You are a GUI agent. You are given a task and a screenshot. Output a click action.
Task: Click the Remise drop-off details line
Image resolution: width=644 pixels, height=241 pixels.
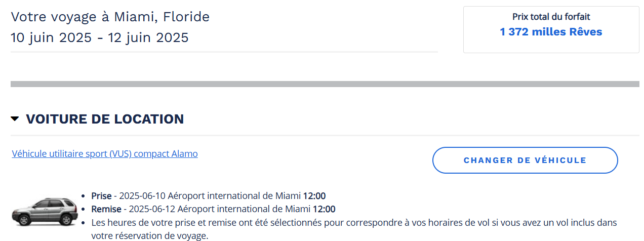(213, 209)
